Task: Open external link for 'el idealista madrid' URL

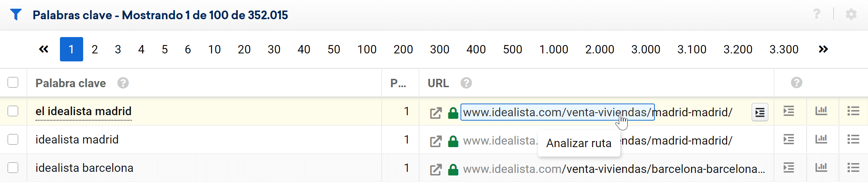Action: pos(435,113)
